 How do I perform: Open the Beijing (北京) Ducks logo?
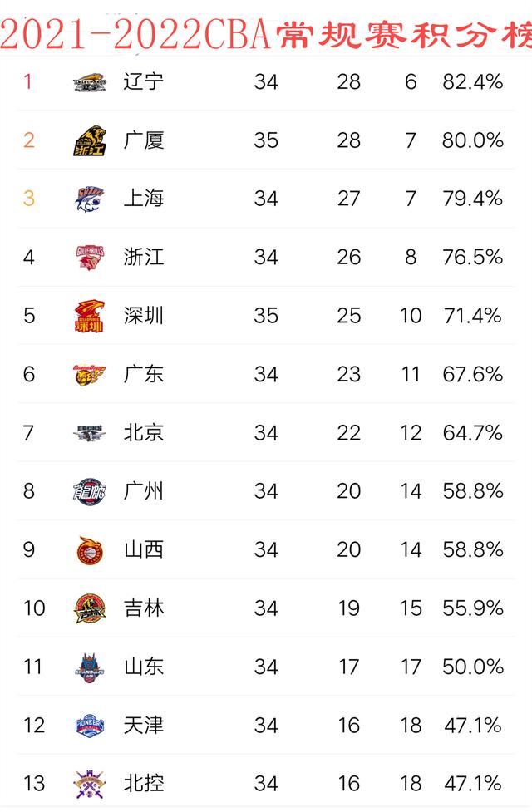click(x=90, y=433)
